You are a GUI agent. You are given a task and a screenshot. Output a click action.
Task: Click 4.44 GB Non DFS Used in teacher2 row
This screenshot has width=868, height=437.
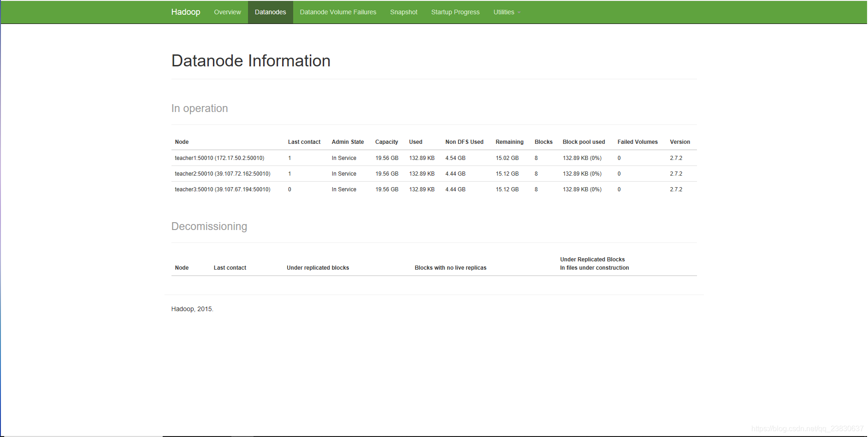pos(455,174)
